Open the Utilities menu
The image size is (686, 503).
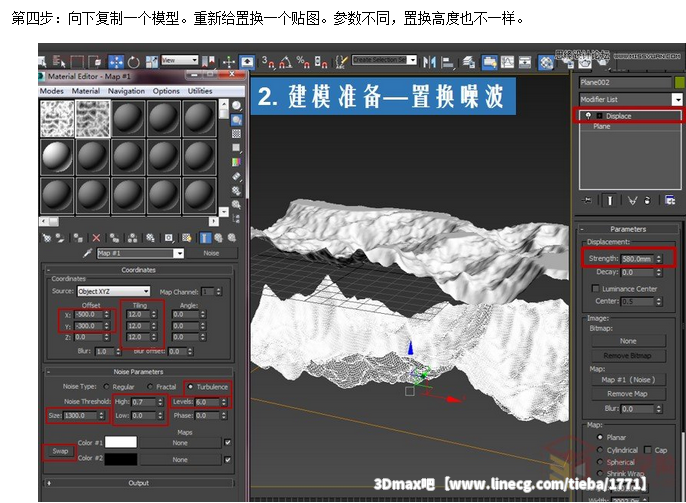pos(200,91)
